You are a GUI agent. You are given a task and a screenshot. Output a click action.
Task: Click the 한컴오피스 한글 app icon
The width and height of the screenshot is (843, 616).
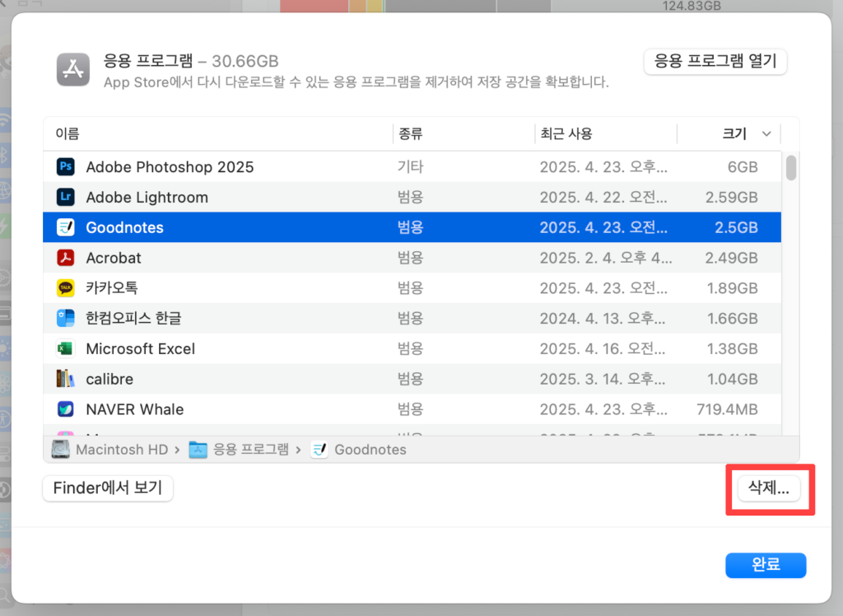point(66,318)
